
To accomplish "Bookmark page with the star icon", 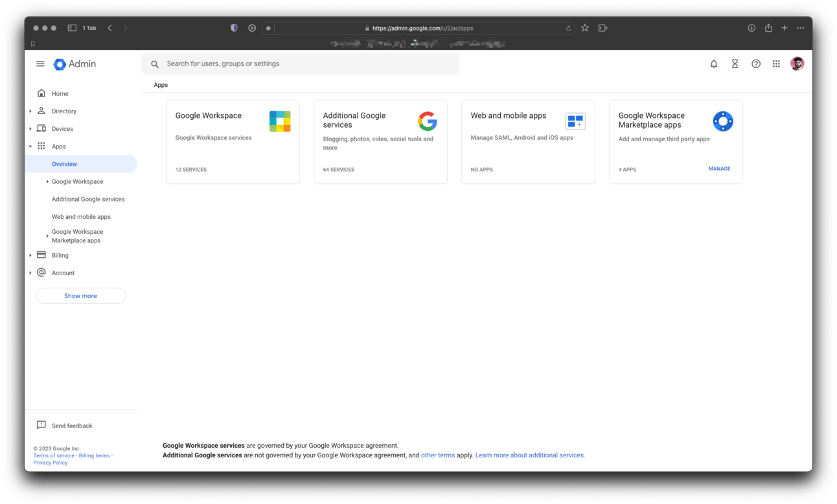I will (585, 28).
